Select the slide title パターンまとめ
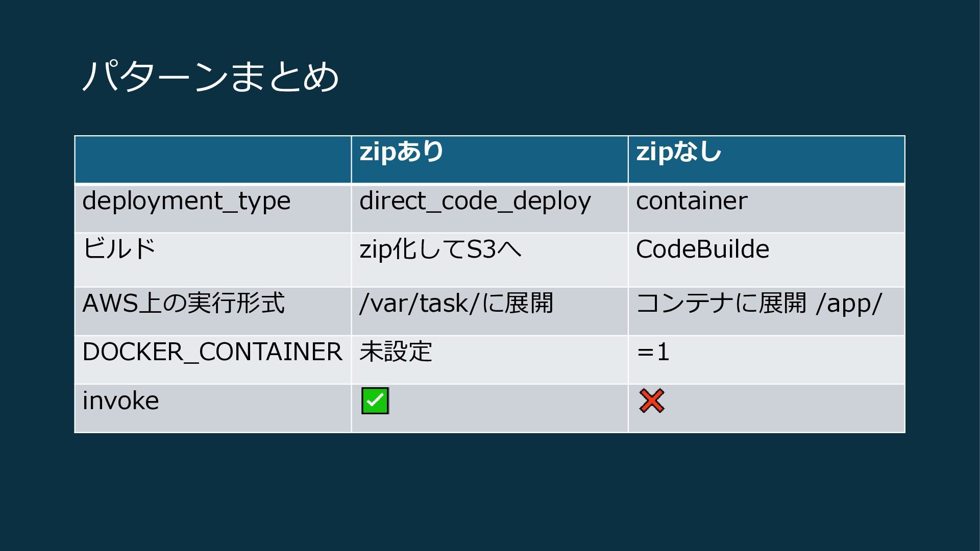 pyautogui.click(x=210, y=77)
